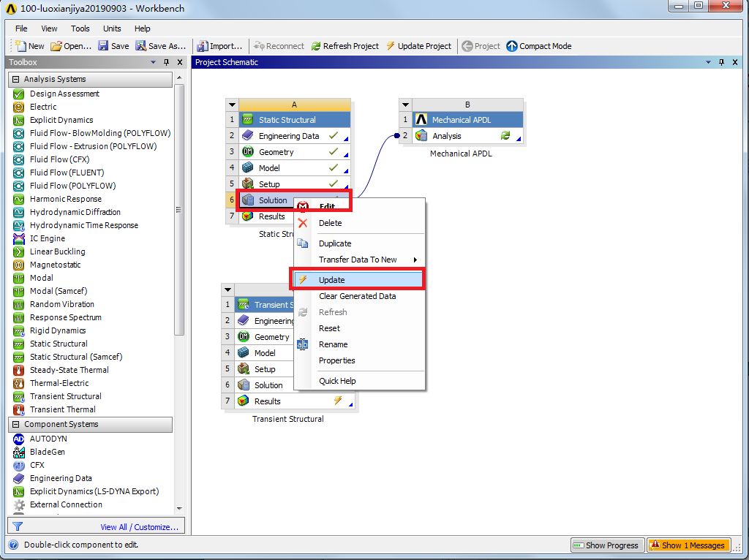Viewport: 749px width, 560px height.
Task: Collapse the Analysis Systems group
Action: pyautogui.click(x=15, y=79)
